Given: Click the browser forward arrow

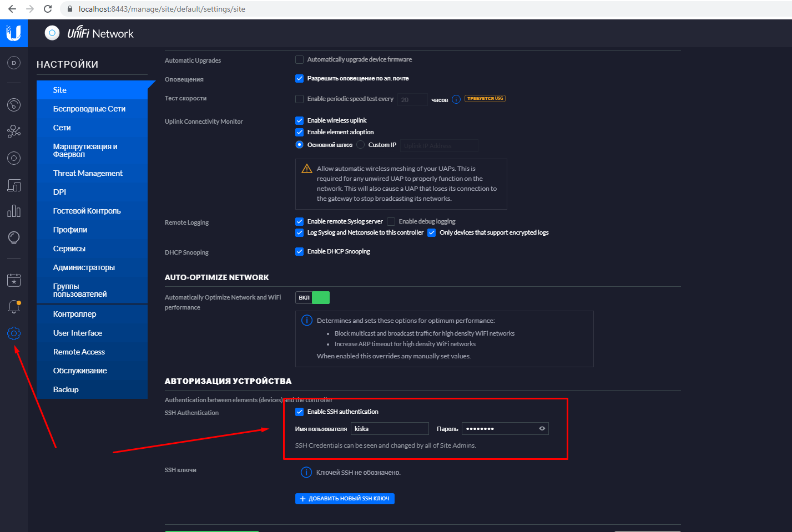Looking at the screenshot, I should click(30, 9).
